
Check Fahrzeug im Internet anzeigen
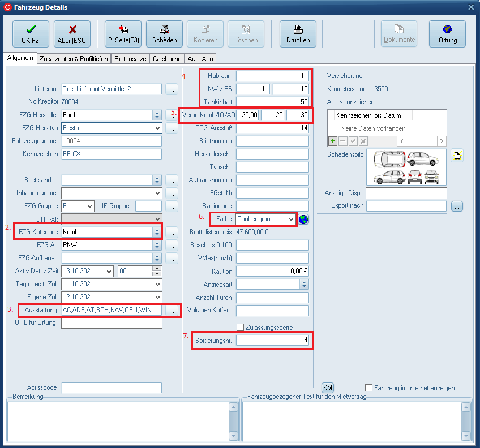pos(369,388)
